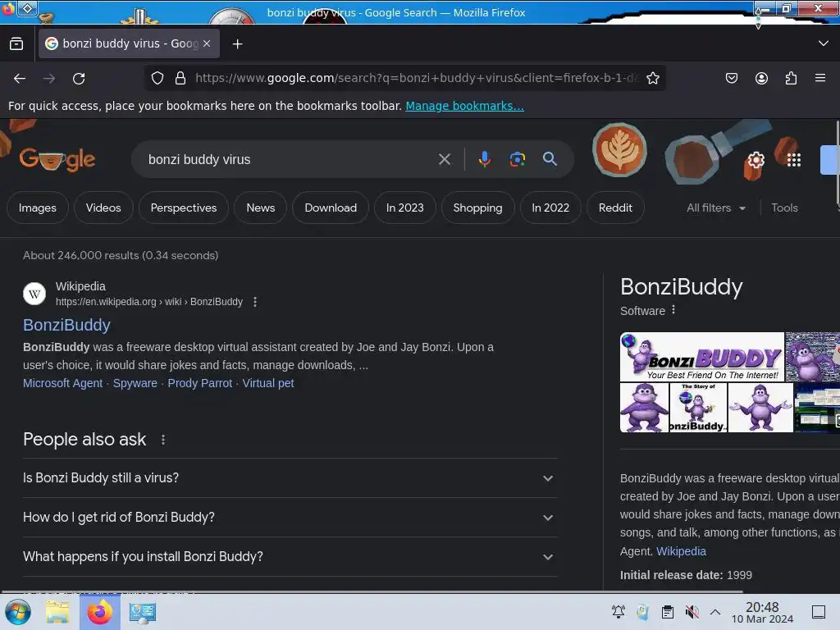Open the clipboard tray icon

pyautogui.click(x=668, y=612)
